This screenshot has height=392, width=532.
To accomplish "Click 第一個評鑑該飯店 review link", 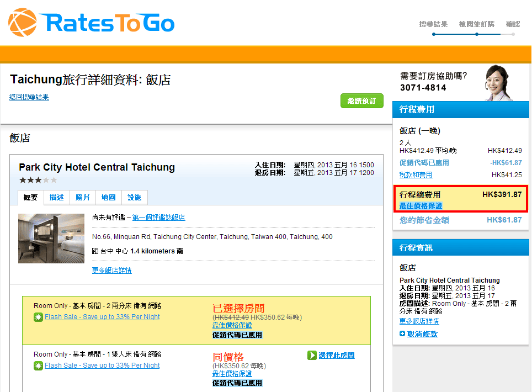I will click(158, 218).
